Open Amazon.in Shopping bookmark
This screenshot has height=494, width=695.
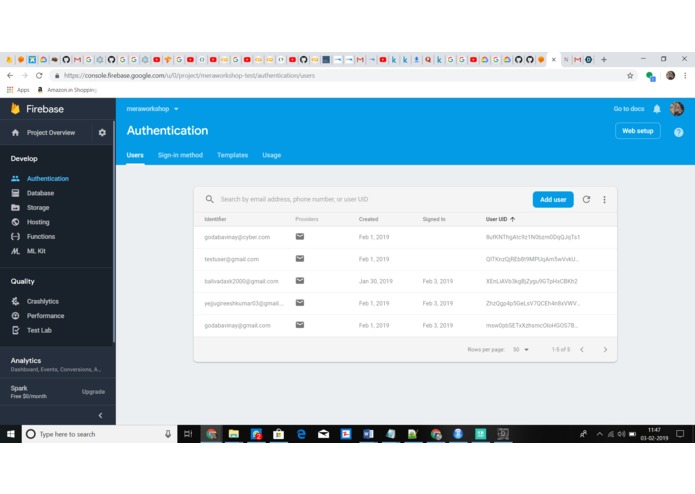tap(66, 89)
